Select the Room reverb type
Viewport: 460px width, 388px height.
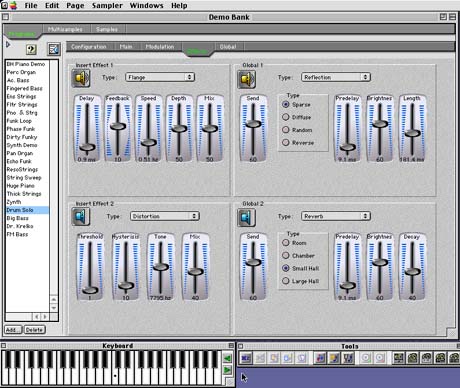(x=286, y=243)
